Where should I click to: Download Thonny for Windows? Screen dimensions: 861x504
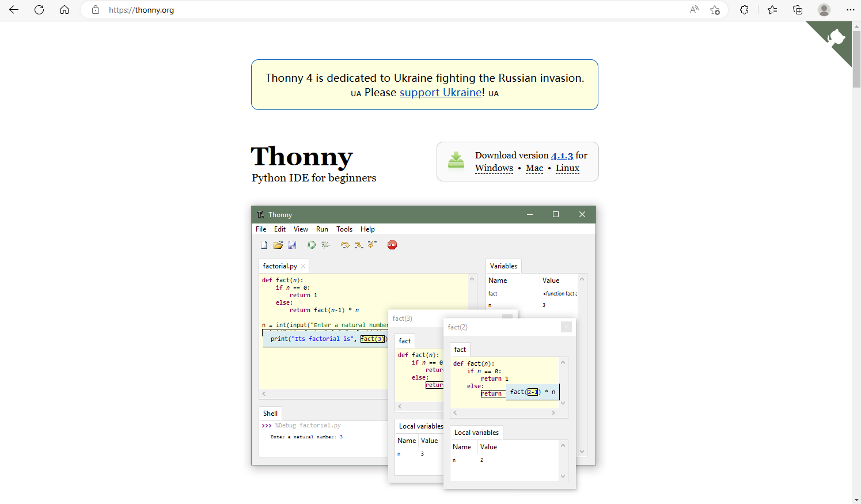494,168
